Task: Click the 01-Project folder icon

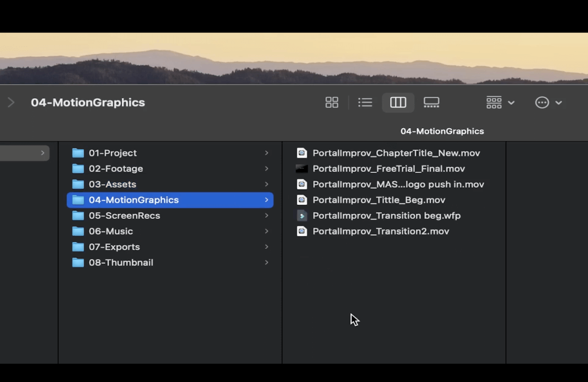Action: pyautogui.click(x=78, y=153)
